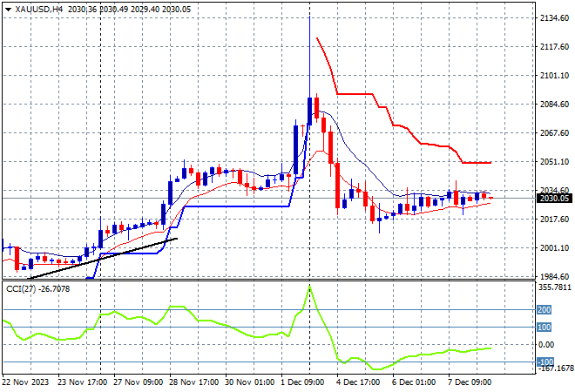This screenshot has height=392, width=575.
Task: Click the triangle arrow beside XAUUSD,H4 title
Action: coord(9,9)
